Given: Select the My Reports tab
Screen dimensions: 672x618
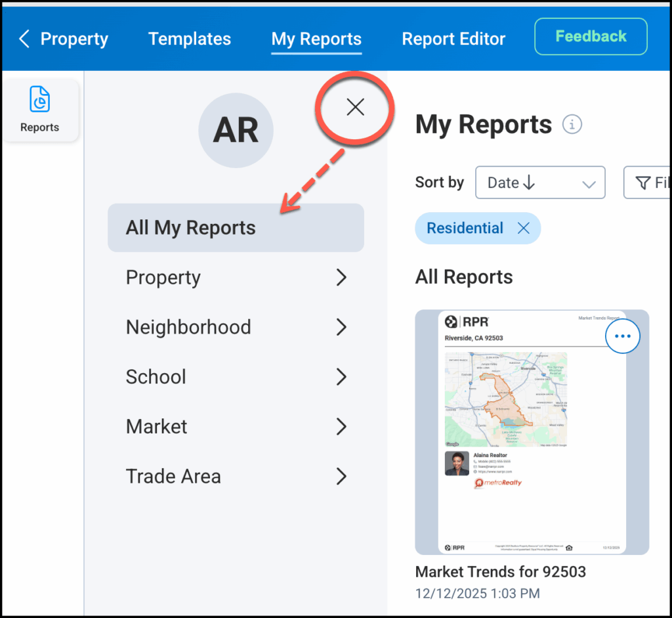Looking at the screenshot, I should tap(316, 39).
